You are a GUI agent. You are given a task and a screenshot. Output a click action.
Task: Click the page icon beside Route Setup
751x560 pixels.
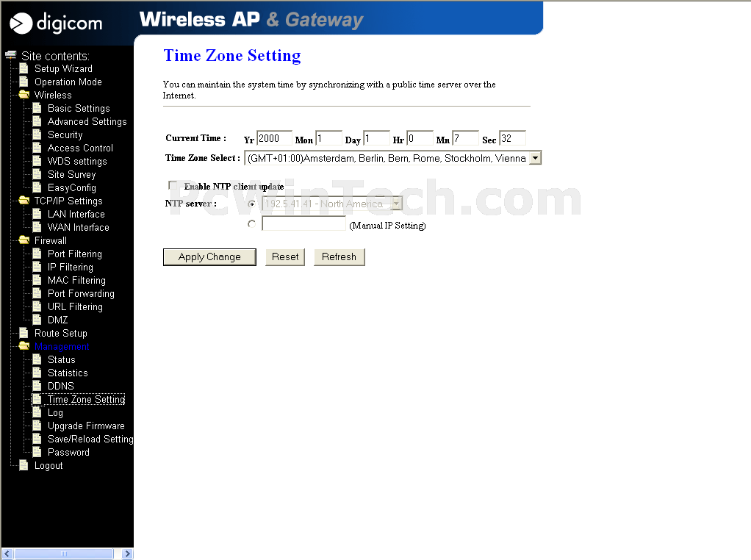pos(24,333)
